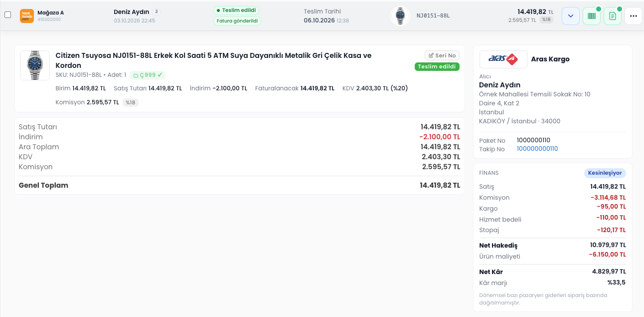The image size is (644, 317).
Task: Click the Ç999 category tag
Action: (148, 75)
